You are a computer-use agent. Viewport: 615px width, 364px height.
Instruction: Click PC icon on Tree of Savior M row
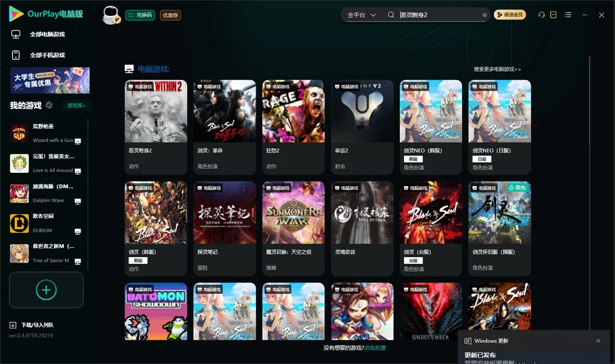[x=77, y=261]
